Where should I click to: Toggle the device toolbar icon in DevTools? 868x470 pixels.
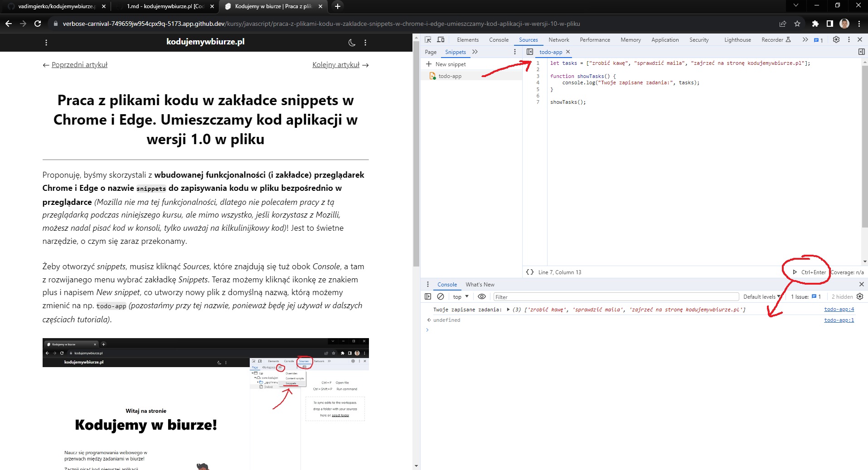pos(441,40)
